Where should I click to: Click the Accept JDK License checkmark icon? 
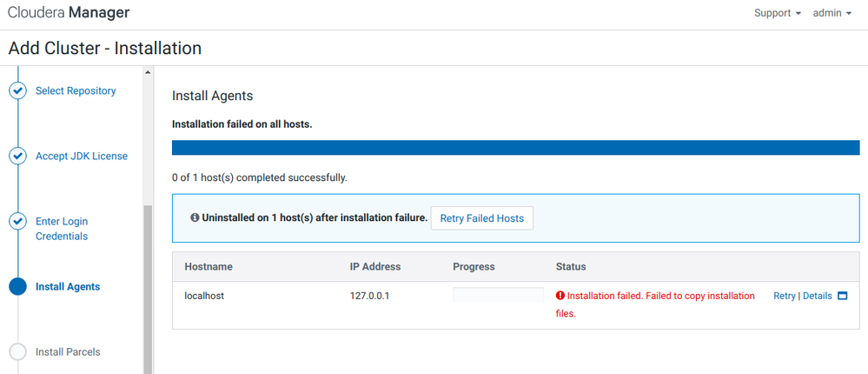17,157
